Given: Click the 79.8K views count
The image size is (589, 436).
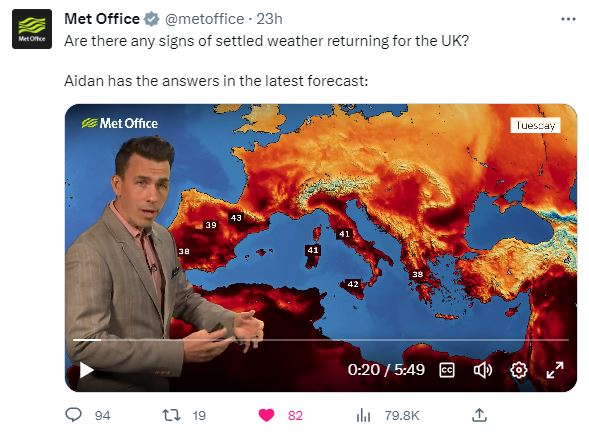Looking at the screenshot, I should [402, 416].
